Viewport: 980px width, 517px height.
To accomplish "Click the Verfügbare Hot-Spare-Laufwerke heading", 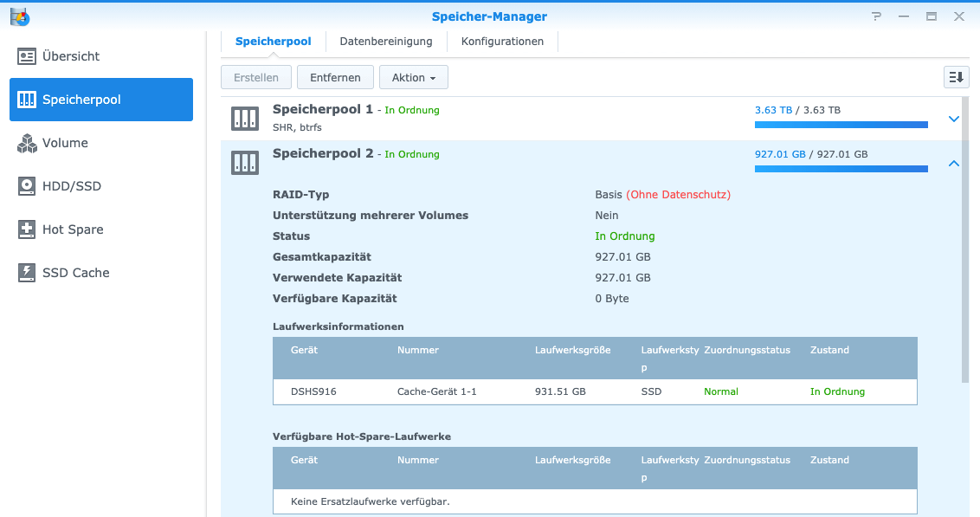I will (x=362, y=437).
